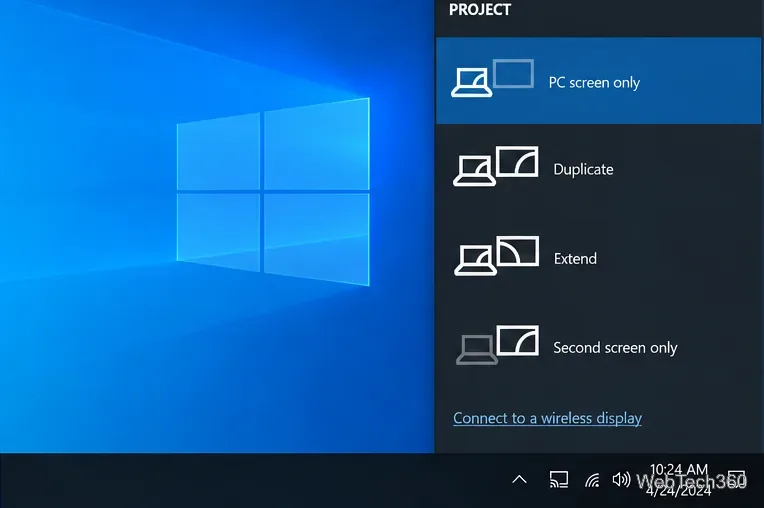Image resolution: width=764 pixels, height=508 pixels.
Task: Open the Wi-Fi network tray icon
Action: 592,480
